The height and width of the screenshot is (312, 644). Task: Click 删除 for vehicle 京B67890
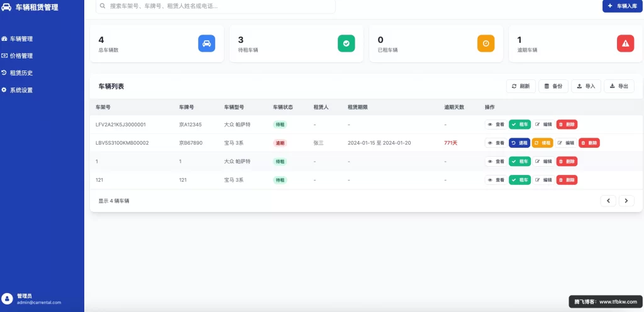[589, 143]
